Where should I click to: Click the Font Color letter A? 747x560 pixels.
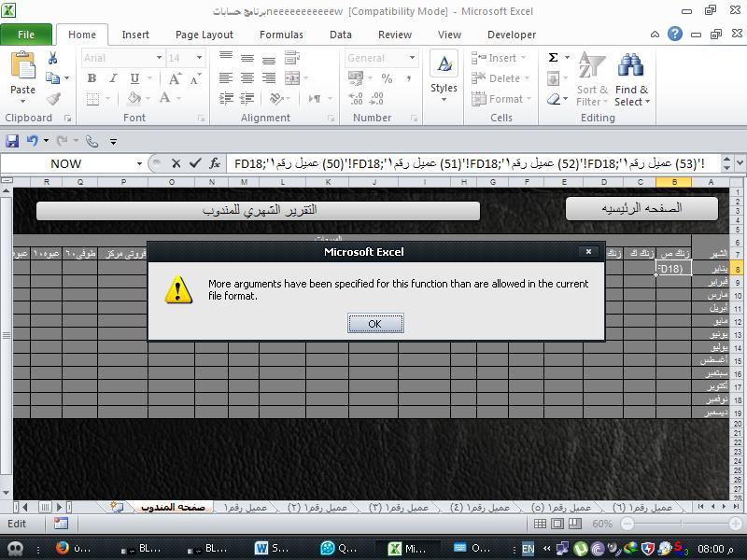point(165,98)
